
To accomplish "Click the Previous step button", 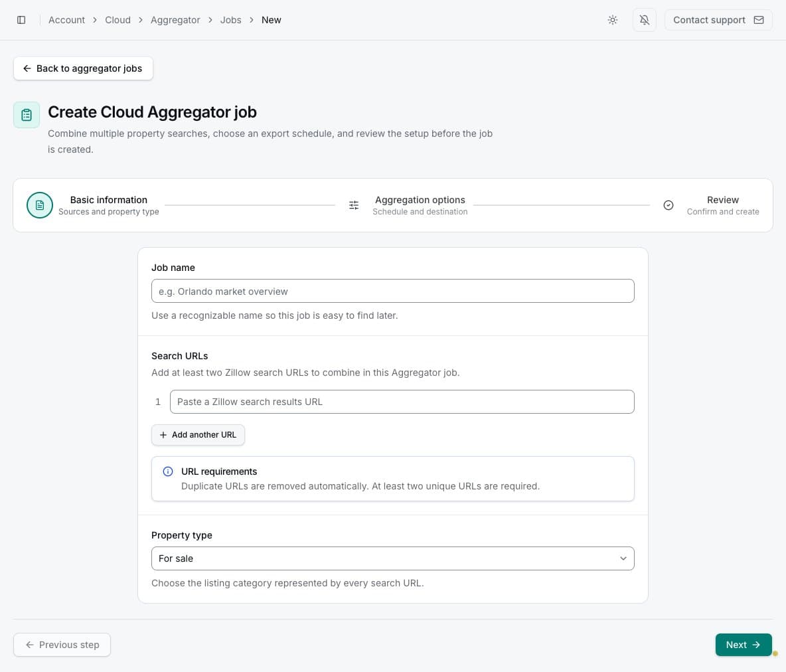I will pos(62,645).
